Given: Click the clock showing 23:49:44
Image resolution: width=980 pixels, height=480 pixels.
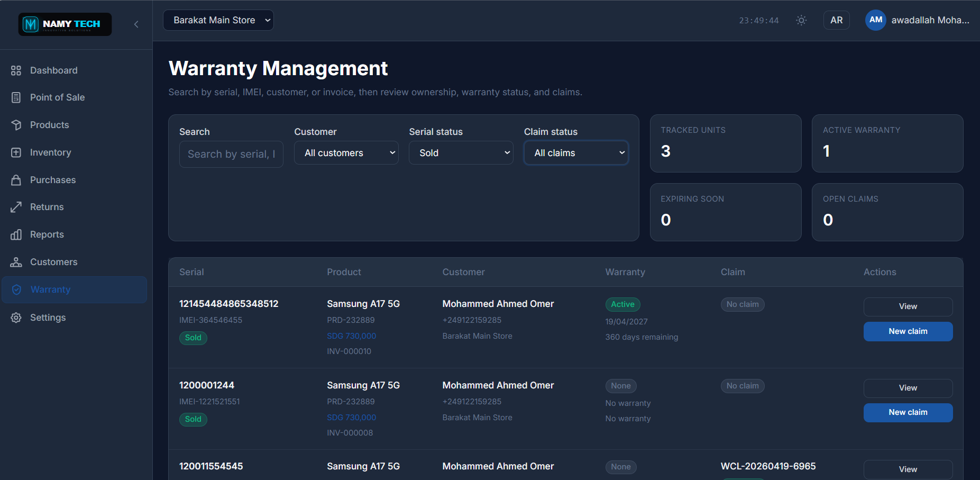Looking at the screenshot, I should (x=759, y=21).
